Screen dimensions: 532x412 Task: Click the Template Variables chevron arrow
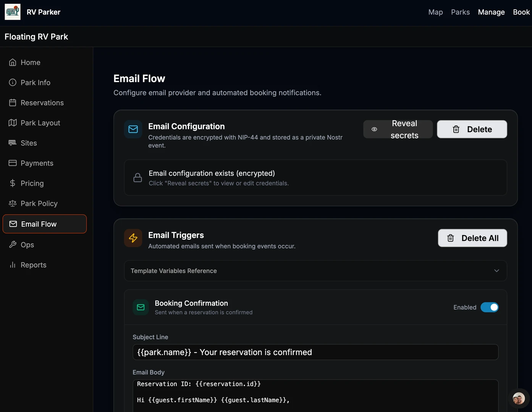496,271
